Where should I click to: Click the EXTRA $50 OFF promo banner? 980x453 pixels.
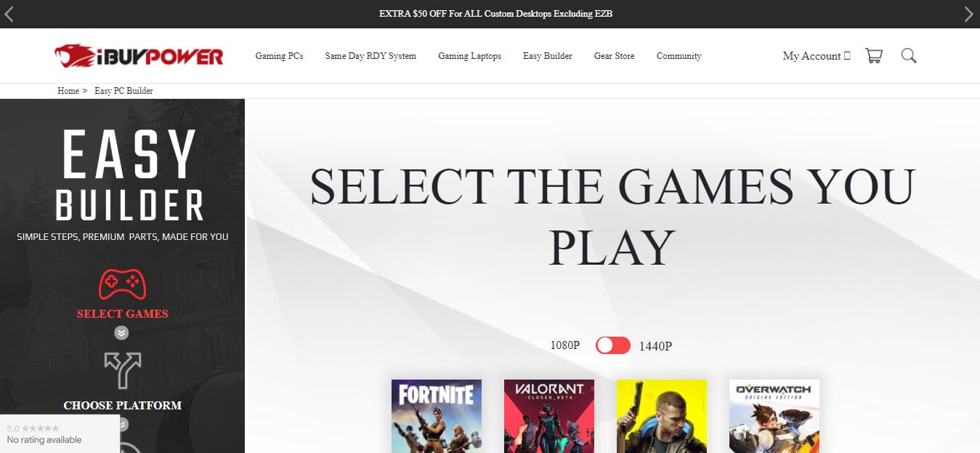[495, 14]
